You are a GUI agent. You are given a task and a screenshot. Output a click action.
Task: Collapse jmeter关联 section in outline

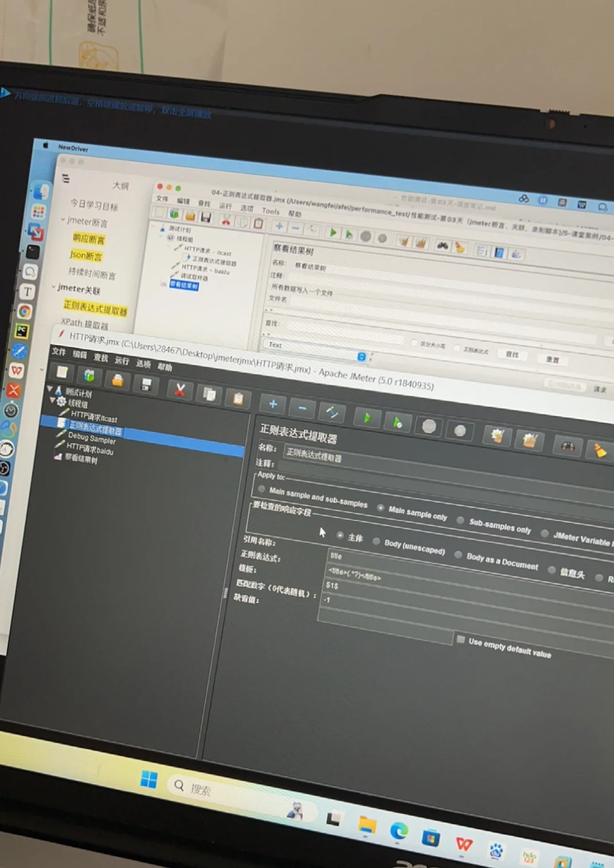53,287
